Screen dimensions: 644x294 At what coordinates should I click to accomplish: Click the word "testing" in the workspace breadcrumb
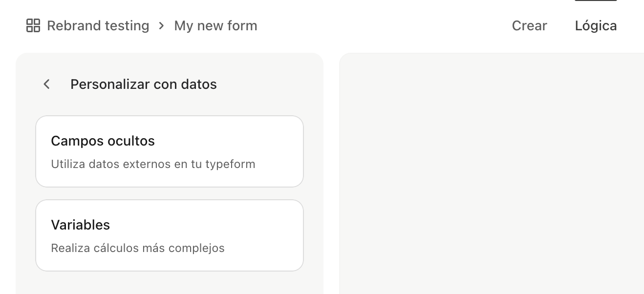pos(129,25)
